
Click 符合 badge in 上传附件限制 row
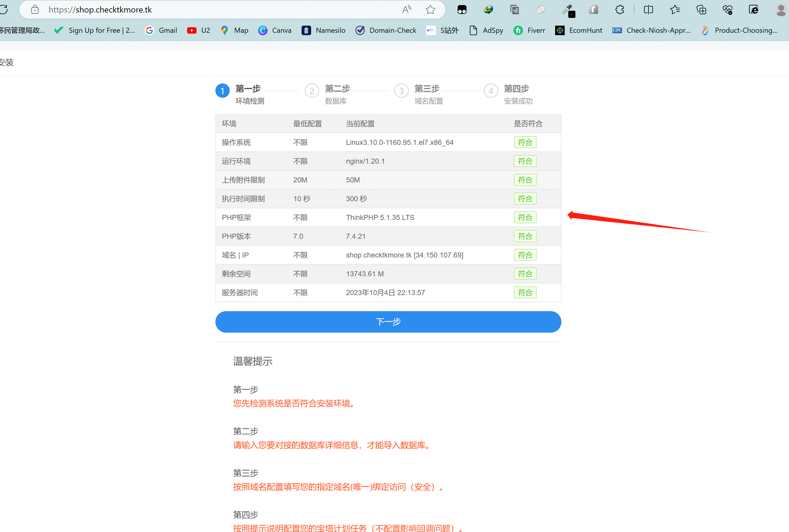(525, 180)
